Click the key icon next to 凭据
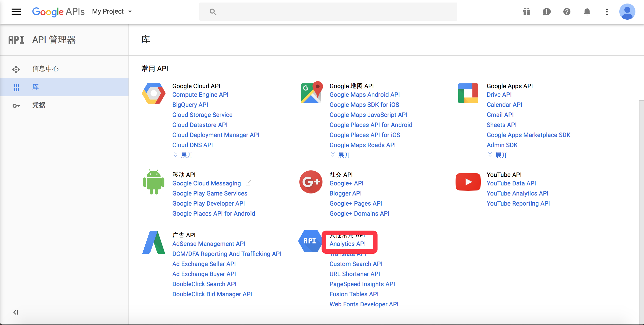Image resolution: width=644 pixels, height=325 pixels. click(x=16, y=106)
